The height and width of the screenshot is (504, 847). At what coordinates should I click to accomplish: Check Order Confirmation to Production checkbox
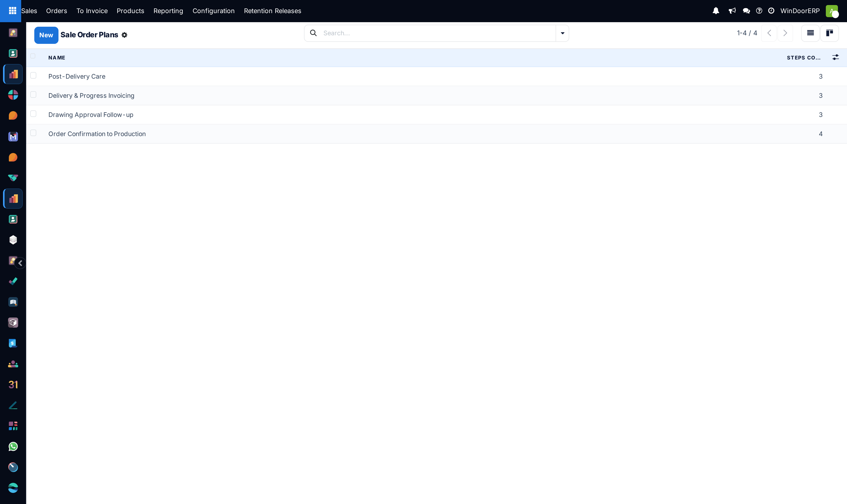[33, 133]
